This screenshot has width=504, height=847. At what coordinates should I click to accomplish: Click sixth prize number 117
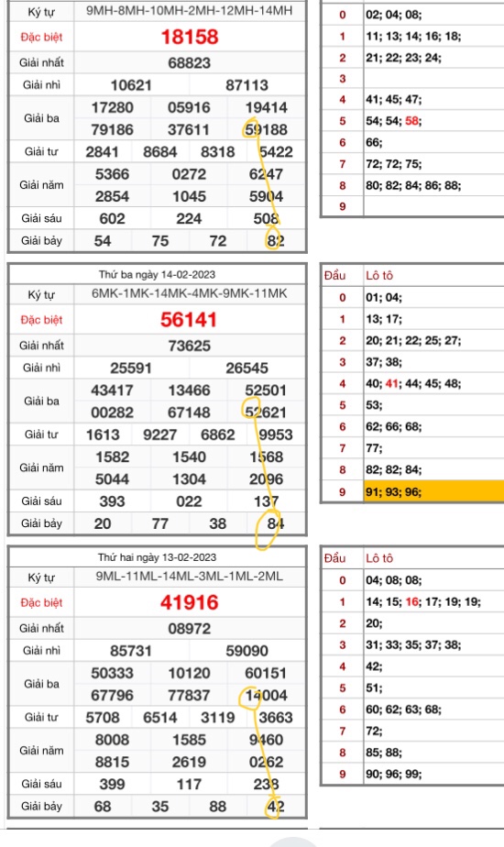[189, 784]
